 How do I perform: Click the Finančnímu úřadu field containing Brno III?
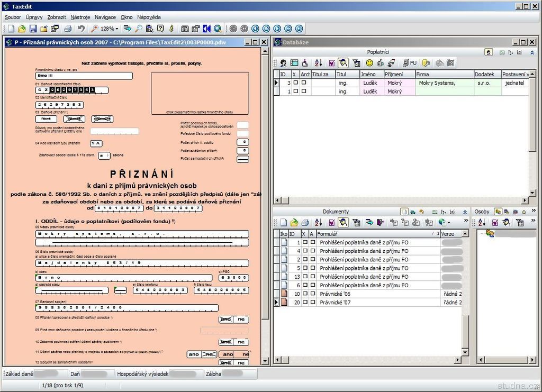83,76
